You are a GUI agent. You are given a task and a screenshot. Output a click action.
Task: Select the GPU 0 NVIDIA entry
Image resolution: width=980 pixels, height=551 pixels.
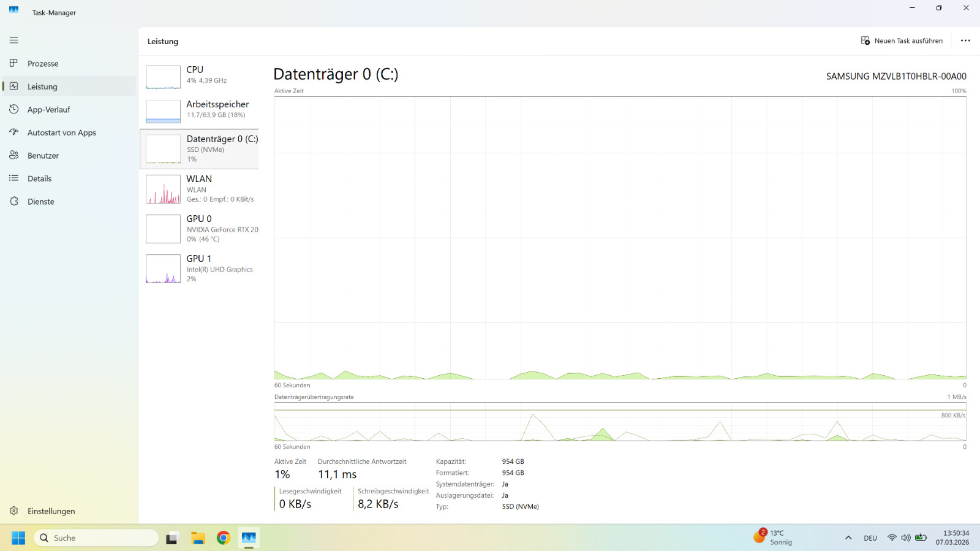coord(200,229)
